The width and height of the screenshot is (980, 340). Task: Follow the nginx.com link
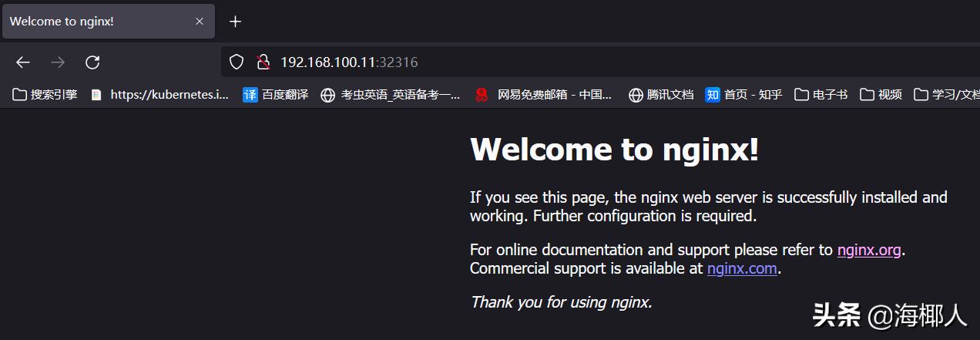coord(742,268)
